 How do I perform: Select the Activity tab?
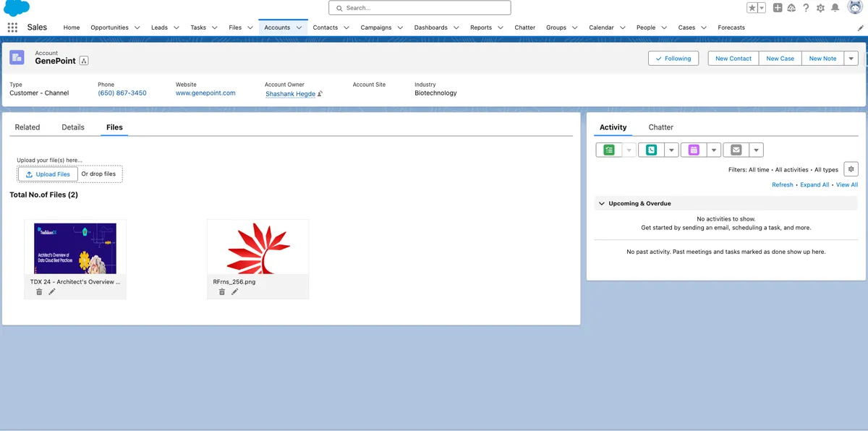click(x=613, y=127)
